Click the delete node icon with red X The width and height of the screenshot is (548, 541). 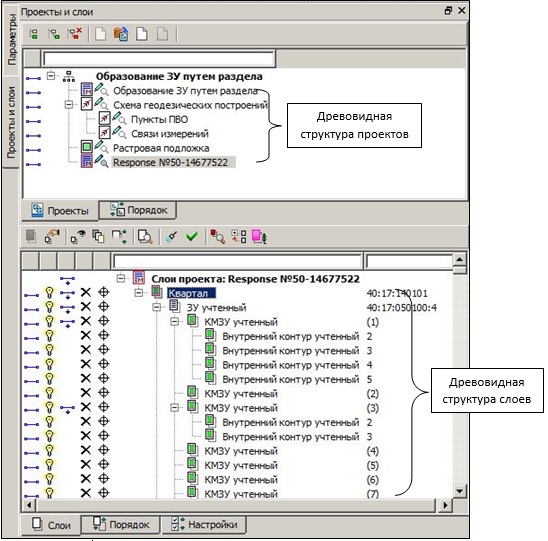75,34
